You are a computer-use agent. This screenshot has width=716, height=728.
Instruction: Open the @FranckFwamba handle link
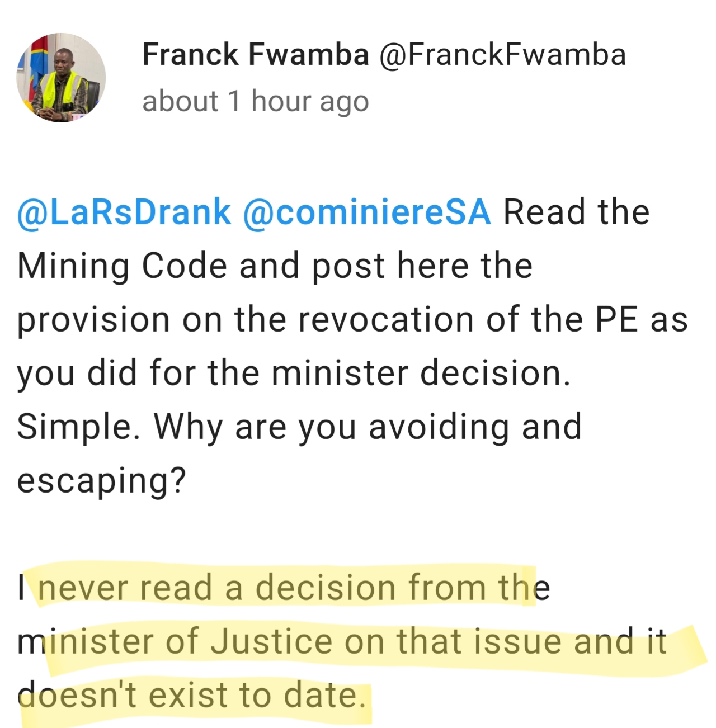[x=502, y=55]
